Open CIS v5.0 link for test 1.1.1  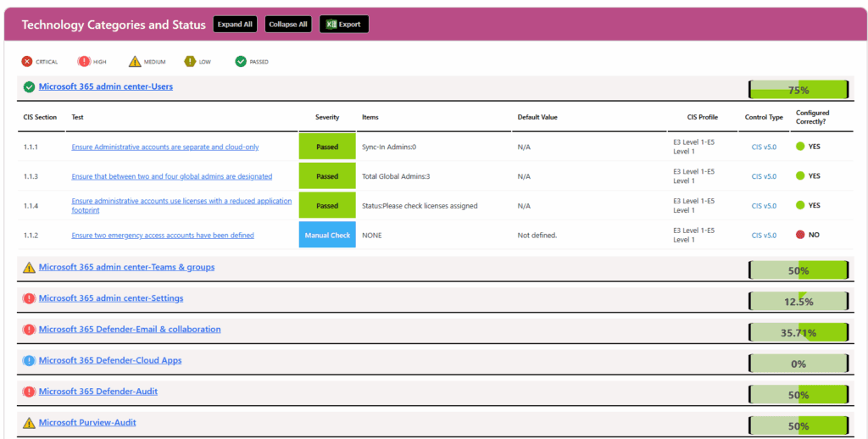coord(764,147)
